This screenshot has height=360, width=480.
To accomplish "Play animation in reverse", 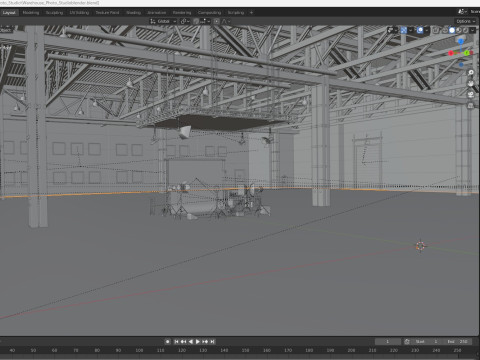I will tap(191, 342).
